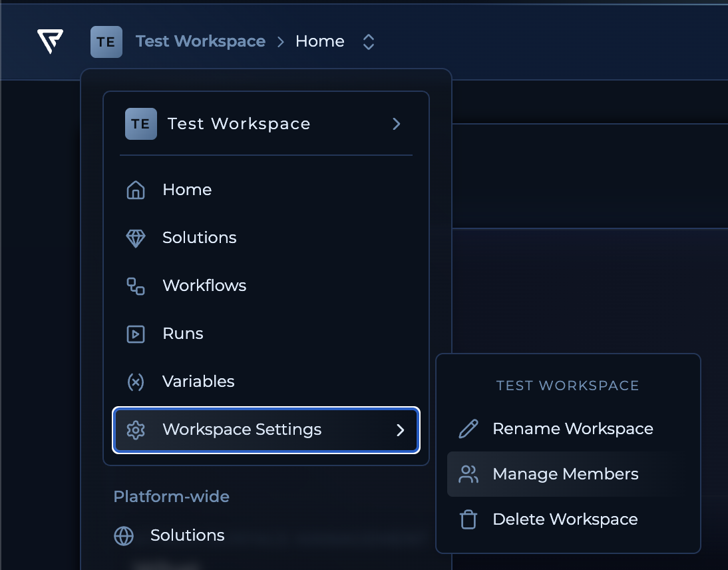
Task: Select the Variables (x) icon
Action: click(136, 382)
